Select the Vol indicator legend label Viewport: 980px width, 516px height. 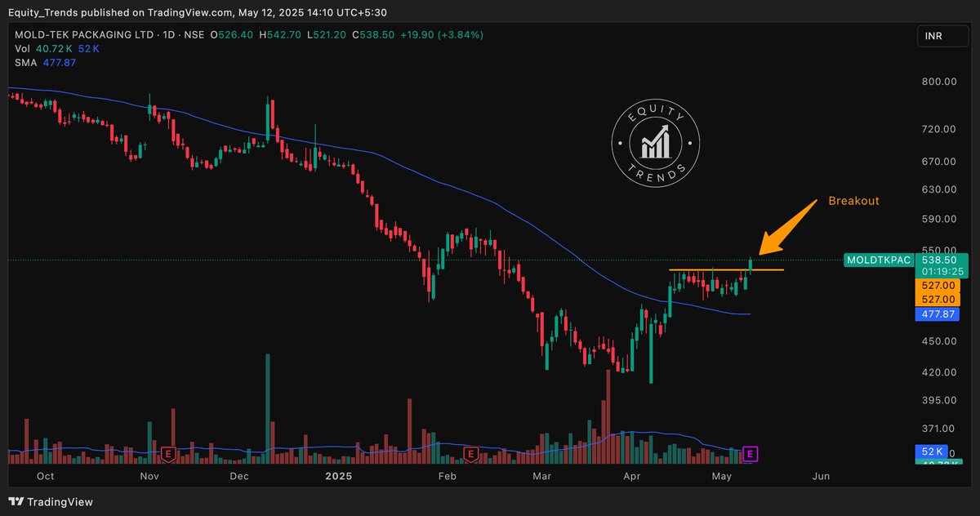22,49
